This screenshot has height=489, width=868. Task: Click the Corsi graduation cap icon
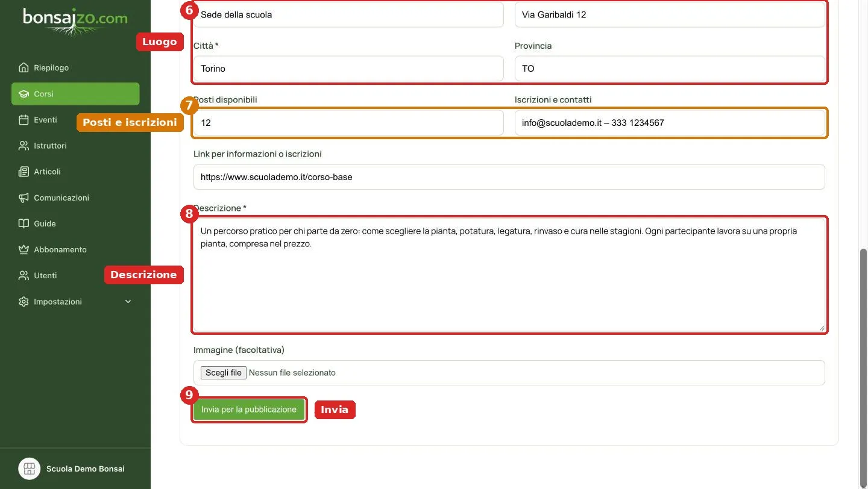(24, 94)
